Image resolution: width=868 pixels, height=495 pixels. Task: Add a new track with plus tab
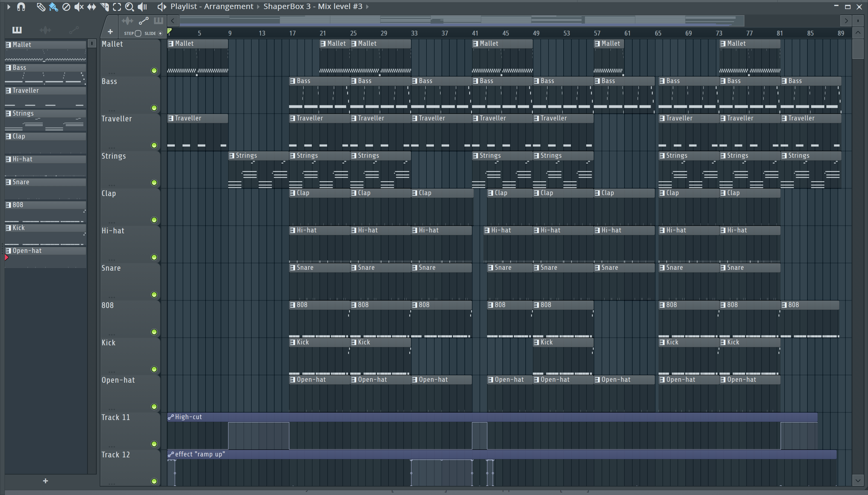110,32
